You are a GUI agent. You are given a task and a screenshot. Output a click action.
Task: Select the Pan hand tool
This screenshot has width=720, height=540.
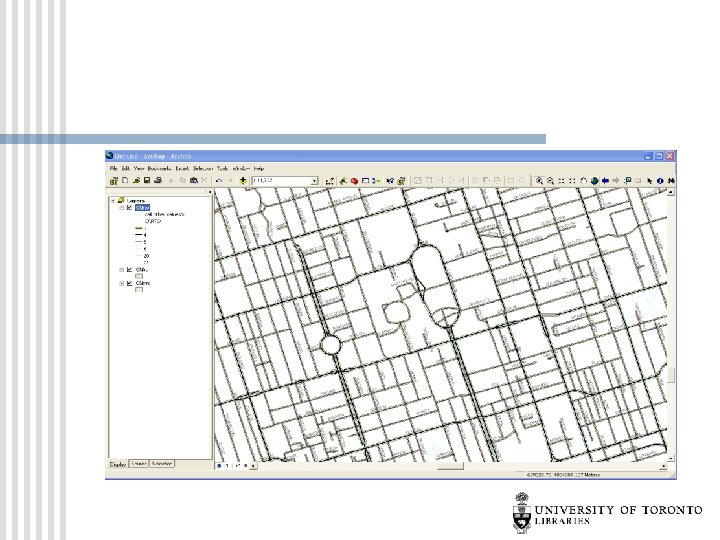(x=583, y=181)
